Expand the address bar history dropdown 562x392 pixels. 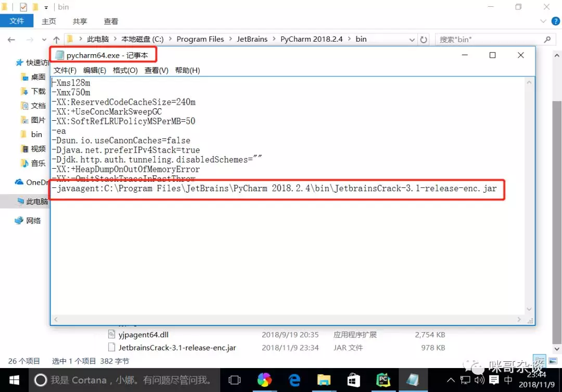[x=412, y=40]
